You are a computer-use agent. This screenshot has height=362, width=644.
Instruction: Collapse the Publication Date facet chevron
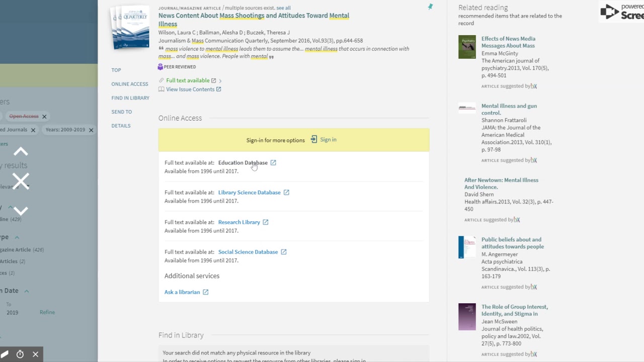(x=27, y=291)
